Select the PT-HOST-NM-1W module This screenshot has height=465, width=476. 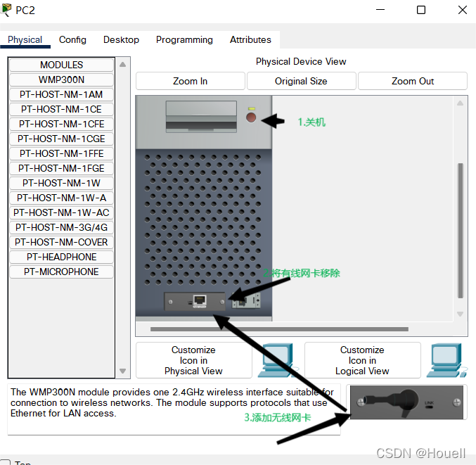point(62,183)
